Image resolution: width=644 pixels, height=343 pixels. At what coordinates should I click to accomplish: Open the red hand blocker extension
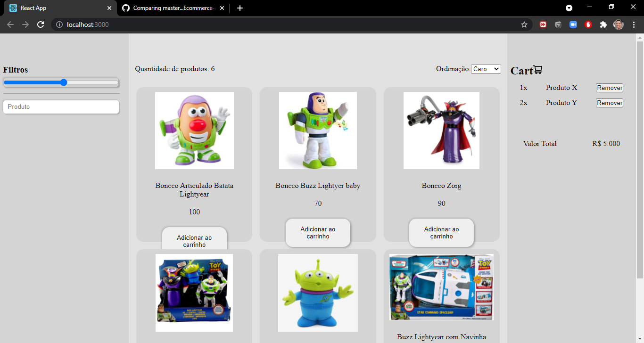click(588, 24)
